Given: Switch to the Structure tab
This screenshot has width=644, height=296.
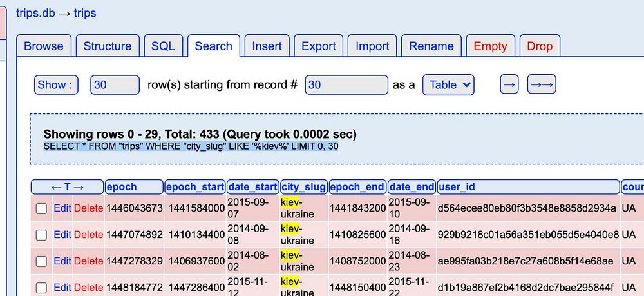Looking at the screenshot, I should (108, 46).
